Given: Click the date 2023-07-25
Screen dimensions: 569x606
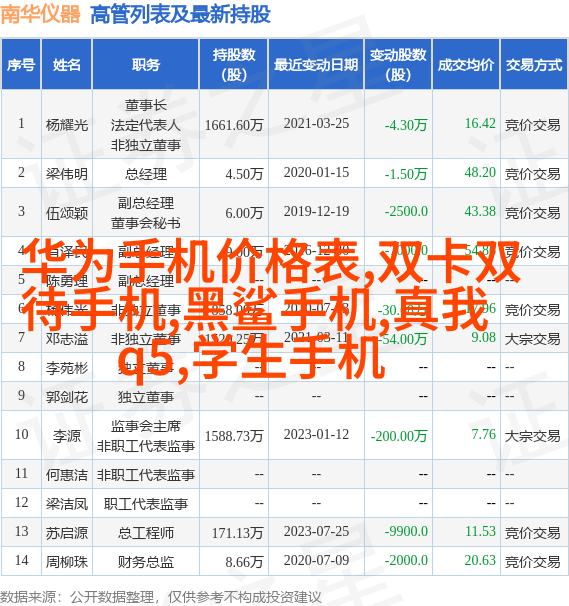Looking at the screenshot, I should (x=316, y=532).
